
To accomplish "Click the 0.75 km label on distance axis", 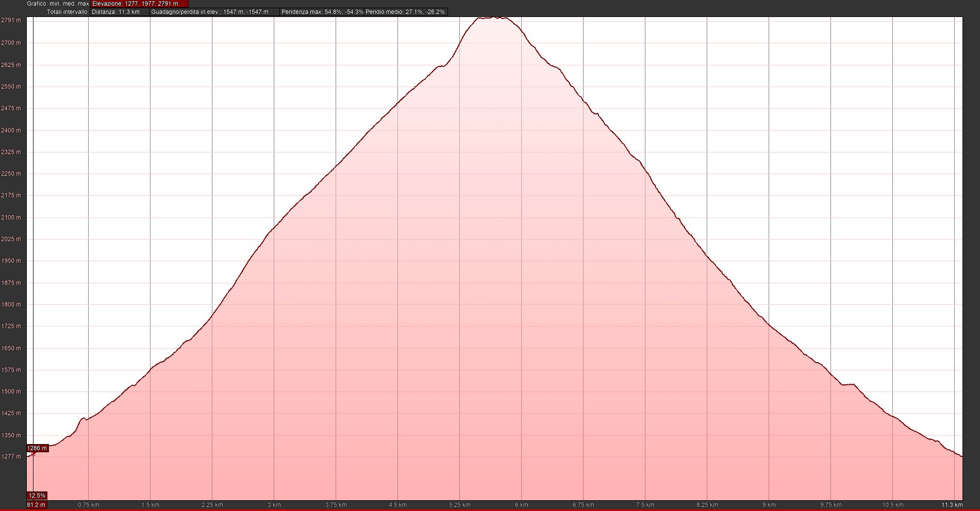I will point(88,505).
